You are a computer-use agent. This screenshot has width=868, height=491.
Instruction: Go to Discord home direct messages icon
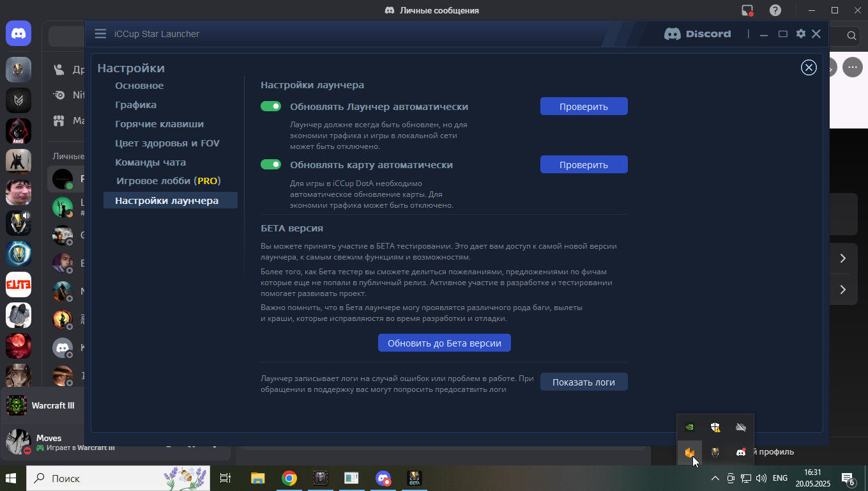[19, 33]
